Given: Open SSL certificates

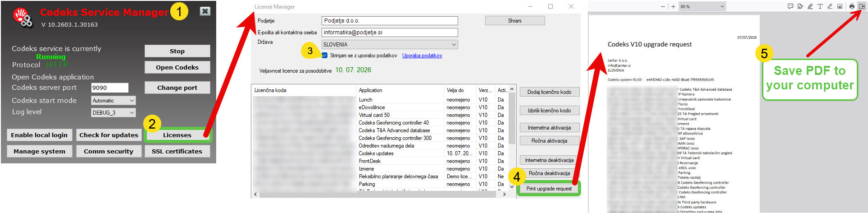Looking at the screenshot, I should coord(177,151).
